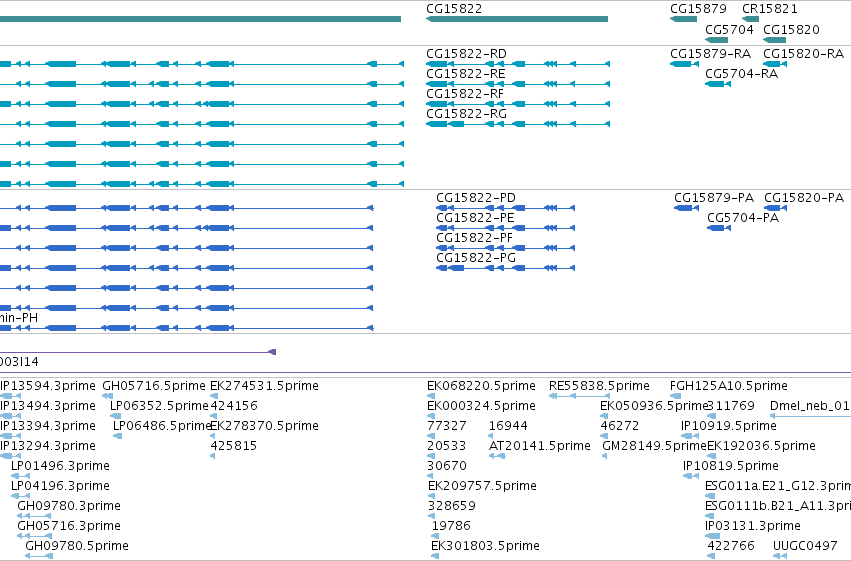
Task: Click the 311769 feature label
Action: pyautogui.click(x=731, y=406)
